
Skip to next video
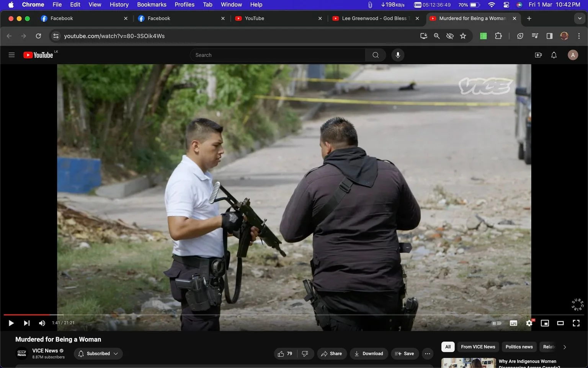[x=26, y=323]
